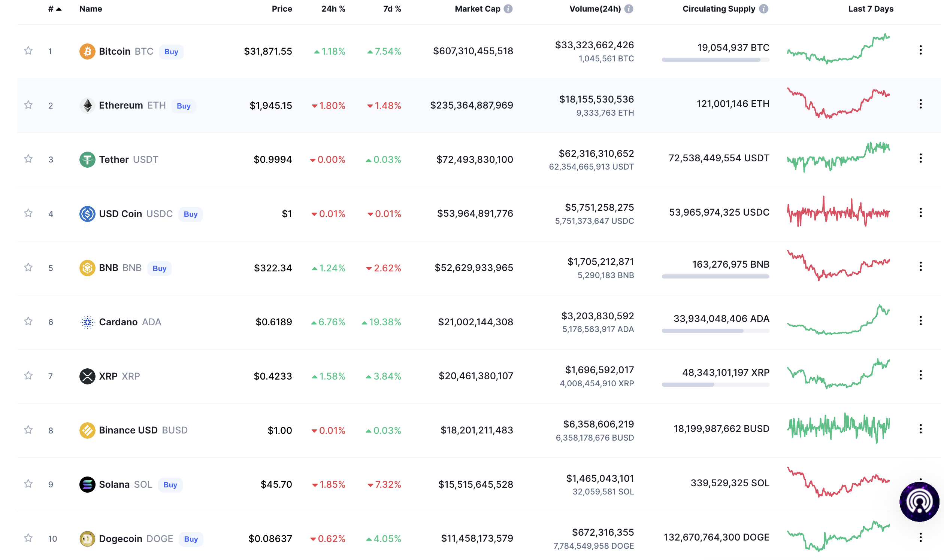Toggle the watchlist star for Dogecoin
This screenshot has height=560, width=944.
[x=28, y=538]
